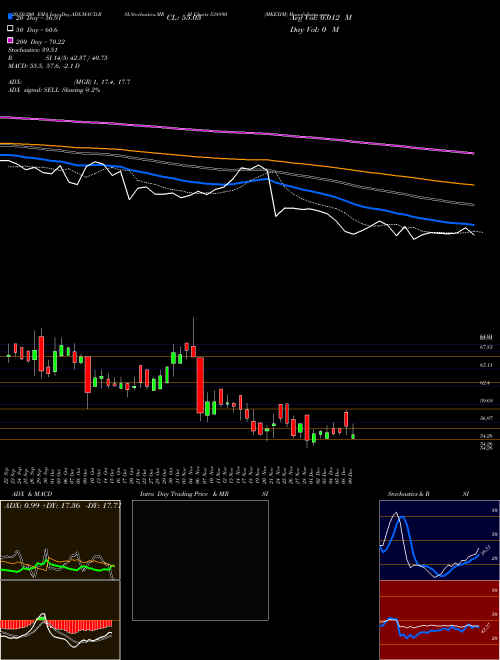The image size is (500, 660).
Task: Click the red RSI chart panel
Action: coord(439,620)
